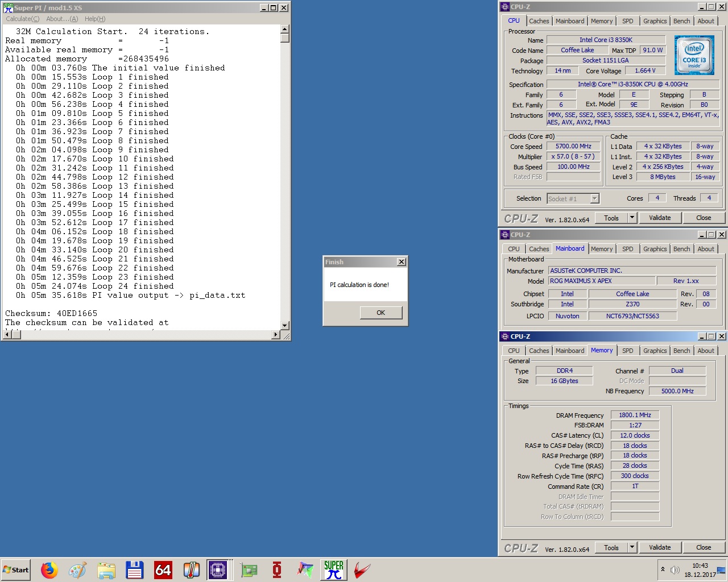
Task: Switch to Super PI via its taskbar icon
Action: [x=334, y=569]
